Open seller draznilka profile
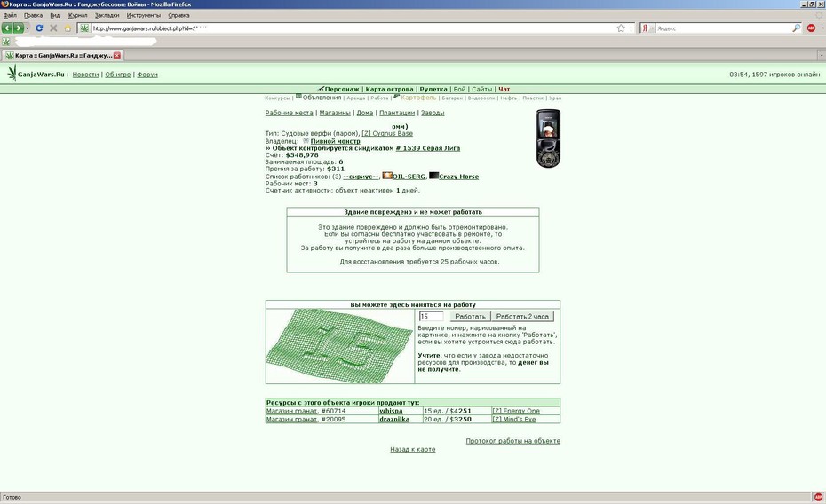826x504 pixels. [x=394, y=420]
